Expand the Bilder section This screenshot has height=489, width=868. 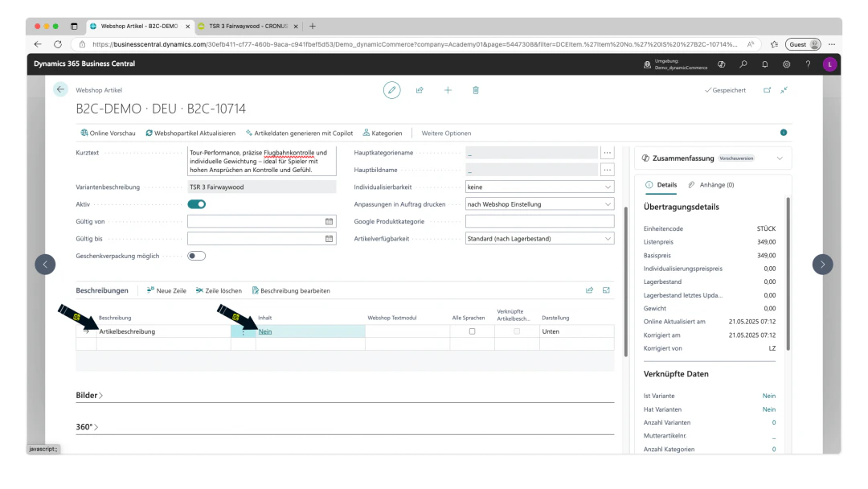[x=89, y=396]
